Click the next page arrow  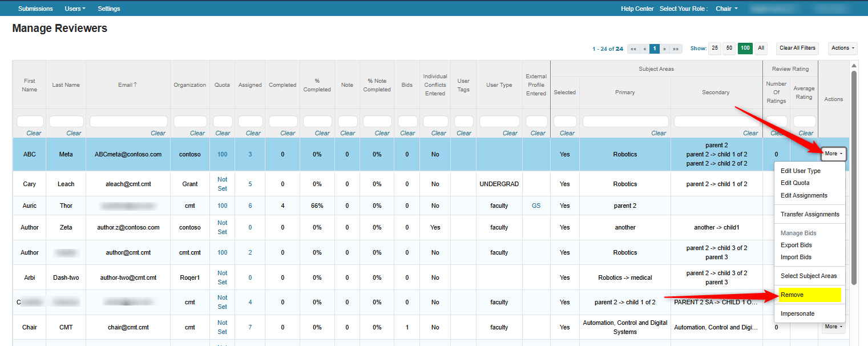(665, 49)
